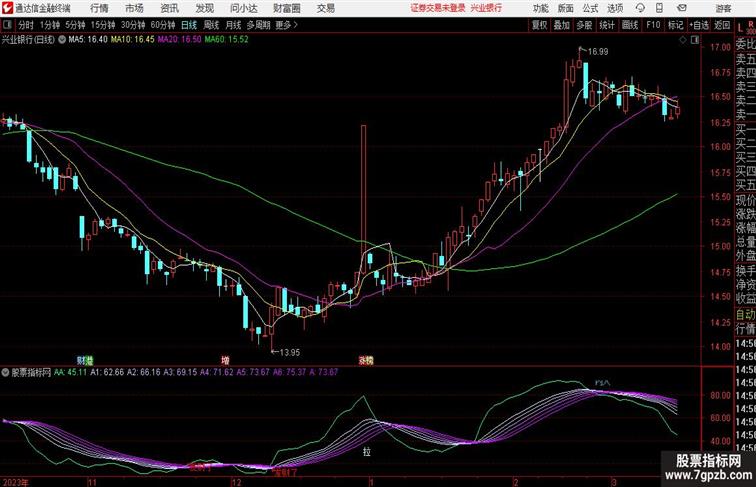
Task: Click the 股票指标网 indicator name
Action: coord(31,372)
